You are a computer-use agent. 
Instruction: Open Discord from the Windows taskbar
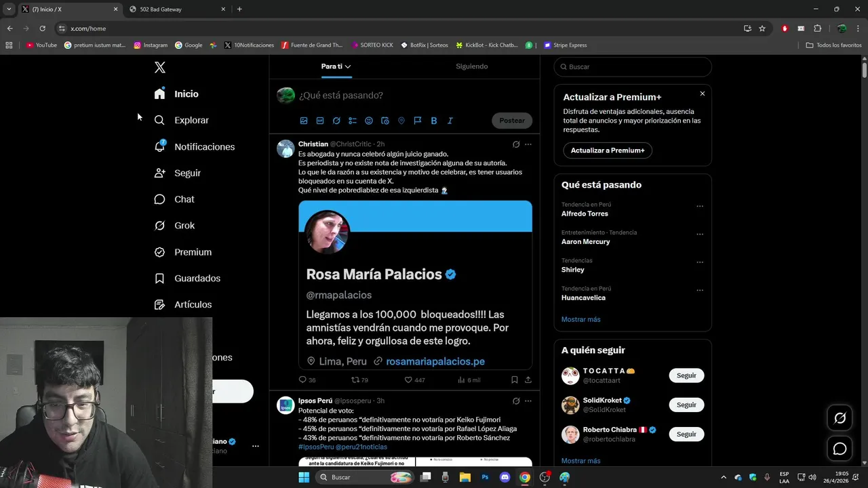[x=505, y=477]
